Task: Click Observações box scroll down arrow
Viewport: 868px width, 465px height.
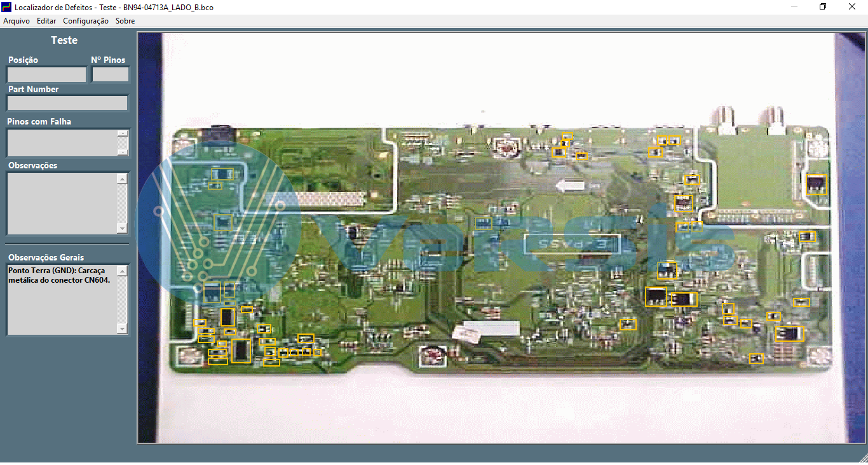Action: point(123,228)
